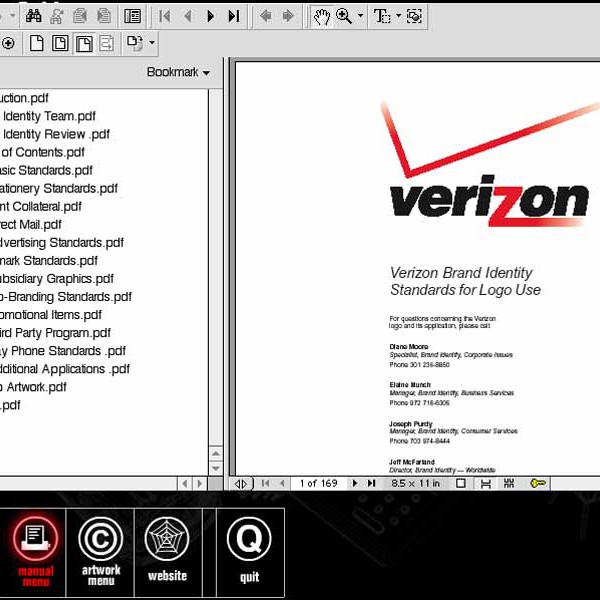Click the Graphics Select tool icon
Image resolution: width=600 pixels, height=600 pixels.
coord(414,16)
